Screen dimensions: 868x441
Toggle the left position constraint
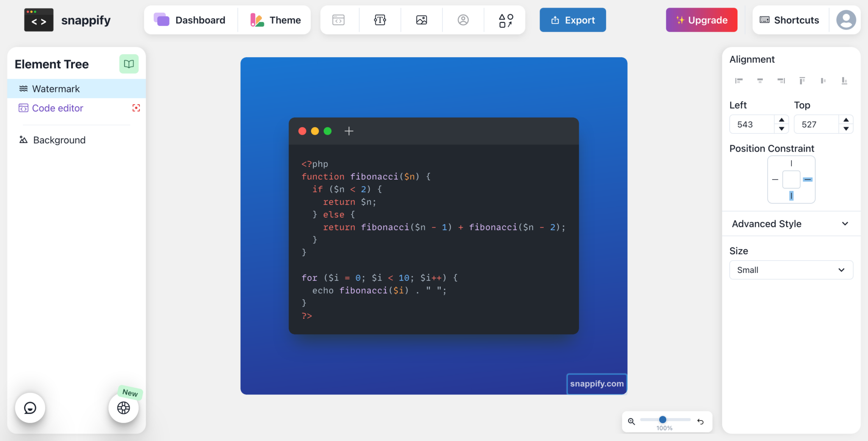click(775, 179)
